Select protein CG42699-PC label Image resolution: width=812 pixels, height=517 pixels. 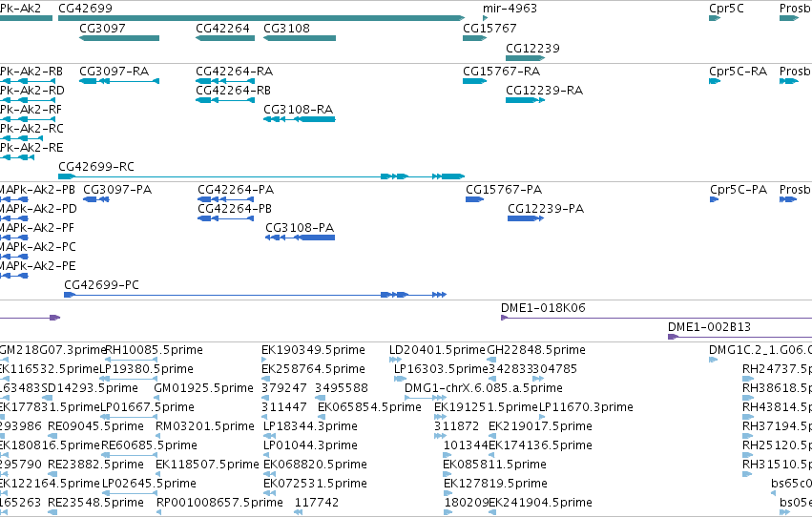click(101, 285)
